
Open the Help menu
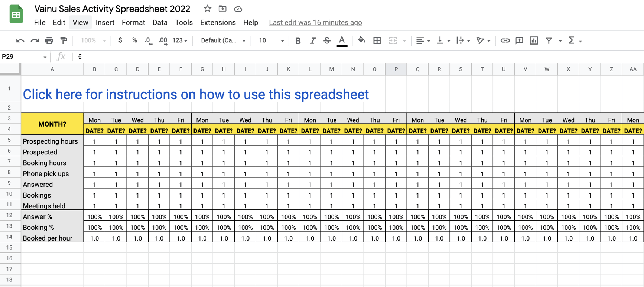251,23
